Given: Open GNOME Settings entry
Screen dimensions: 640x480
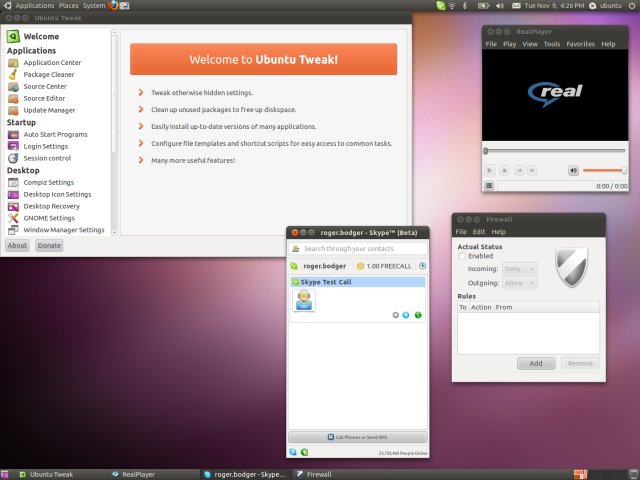Looking at the screenshot, I should click(x=49, y=218).
